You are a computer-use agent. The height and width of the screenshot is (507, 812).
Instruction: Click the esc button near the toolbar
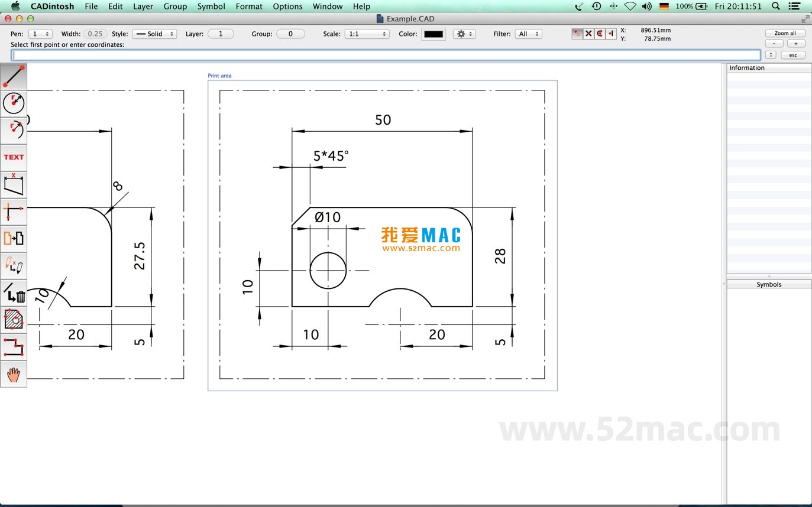(792, 55)
